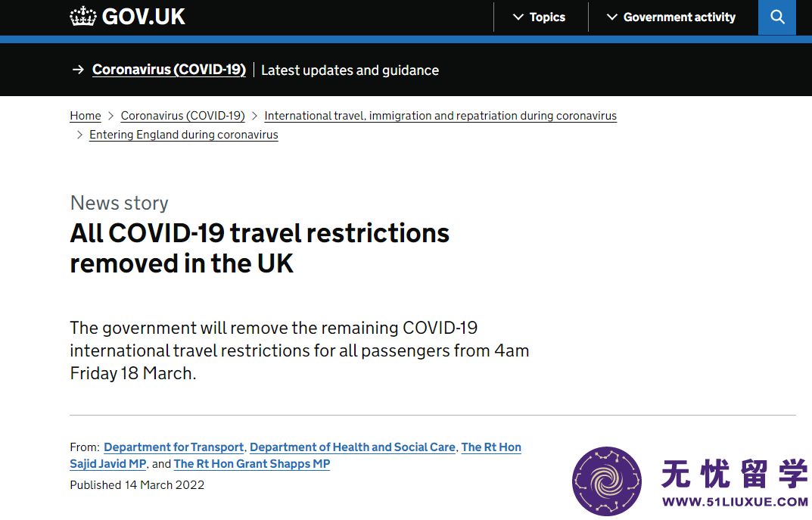This screenshot has height=520, width=812.
Task: Open the Department for Transport link
Action: click(174, 447)
